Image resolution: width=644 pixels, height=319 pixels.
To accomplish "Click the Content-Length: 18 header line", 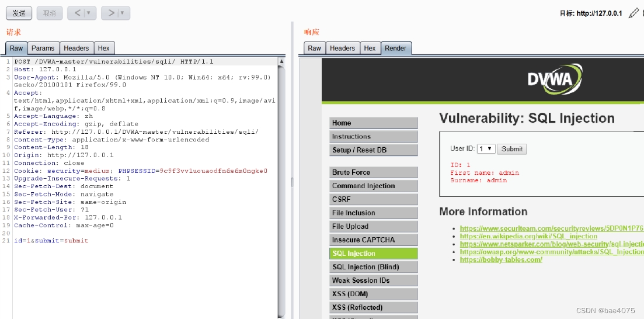I will pyautogui.click(x=51, y=147).
